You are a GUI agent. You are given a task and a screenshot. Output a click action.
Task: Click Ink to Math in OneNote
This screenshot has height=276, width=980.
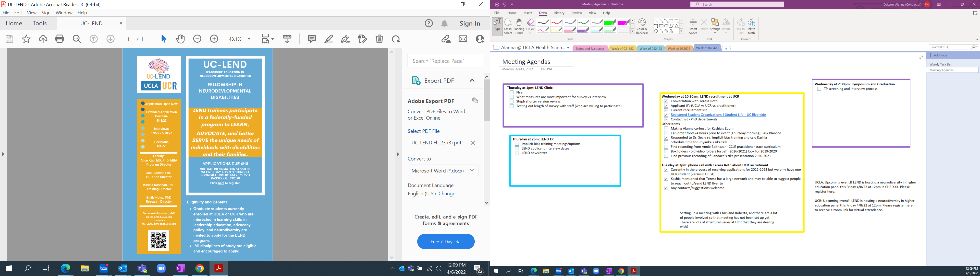[x=751, y=26]
